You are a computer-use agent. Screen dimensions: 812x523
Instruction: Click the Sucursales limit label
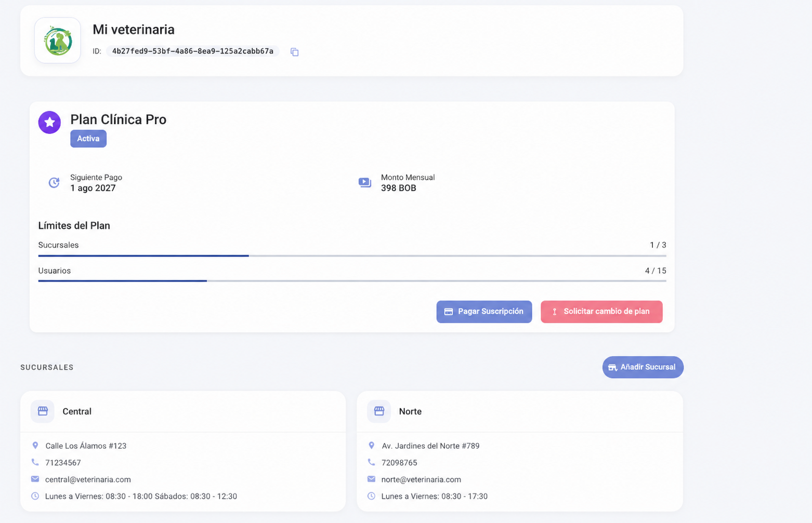click(58, 245)
